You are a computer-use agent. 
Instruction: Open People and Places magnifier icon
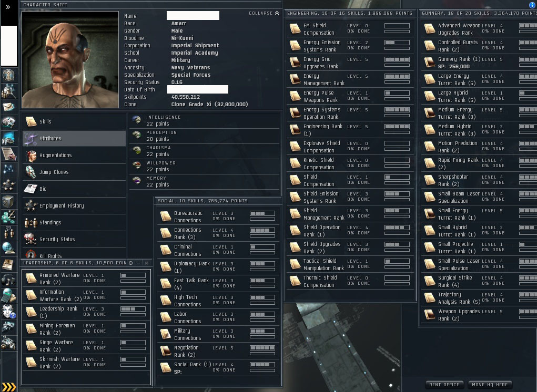[x=8, y=91]
